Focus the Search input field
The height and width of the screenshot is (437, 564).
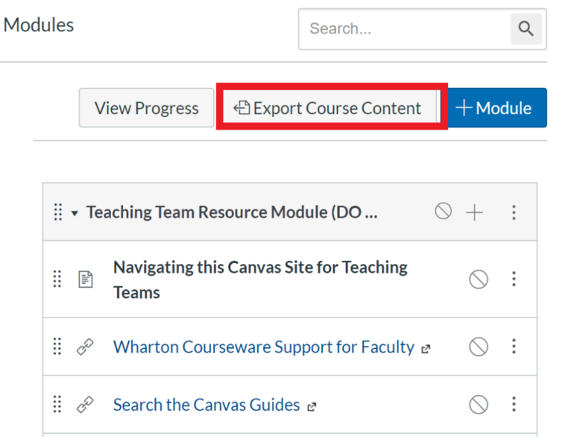coord(405,29)
